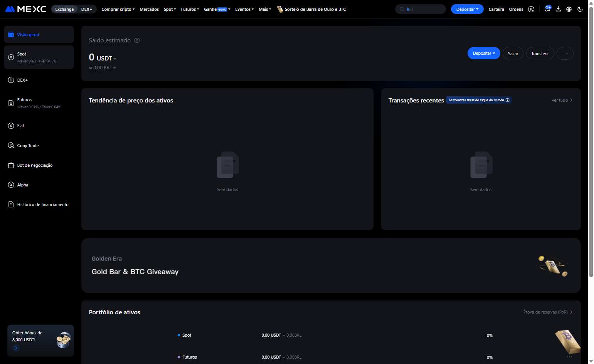Switch to Exchange mode
Image resolution: width=594 pixels, height=364 pixels.
64,9
